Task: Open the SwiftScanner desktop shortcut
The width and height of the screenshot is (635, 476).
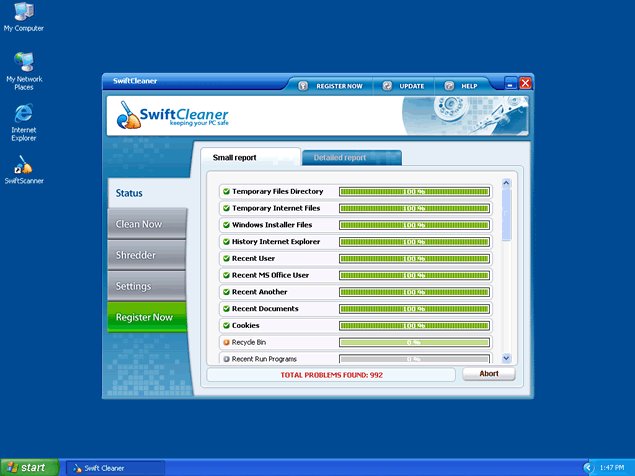Action: [x=23, y=164]
